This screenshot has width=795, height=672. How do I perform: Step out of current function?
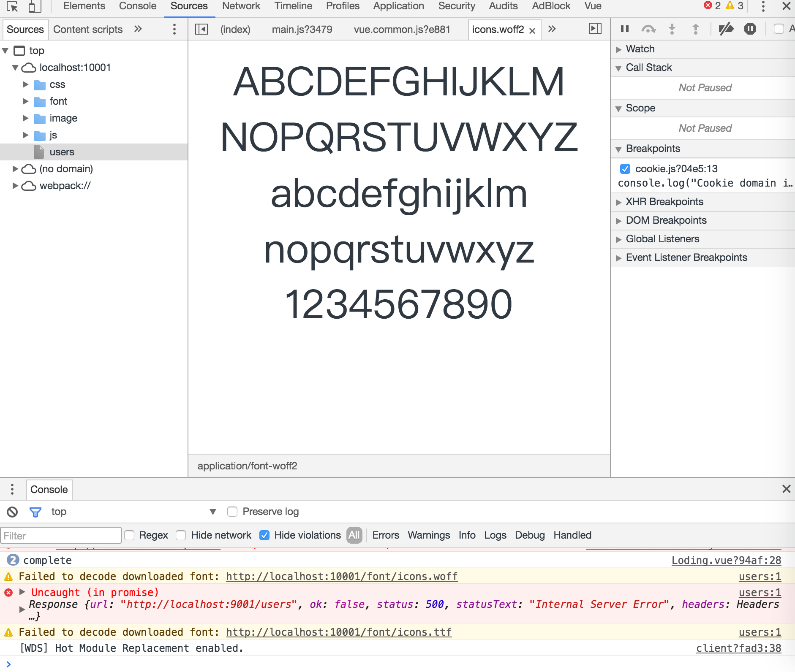click(696, 29)
